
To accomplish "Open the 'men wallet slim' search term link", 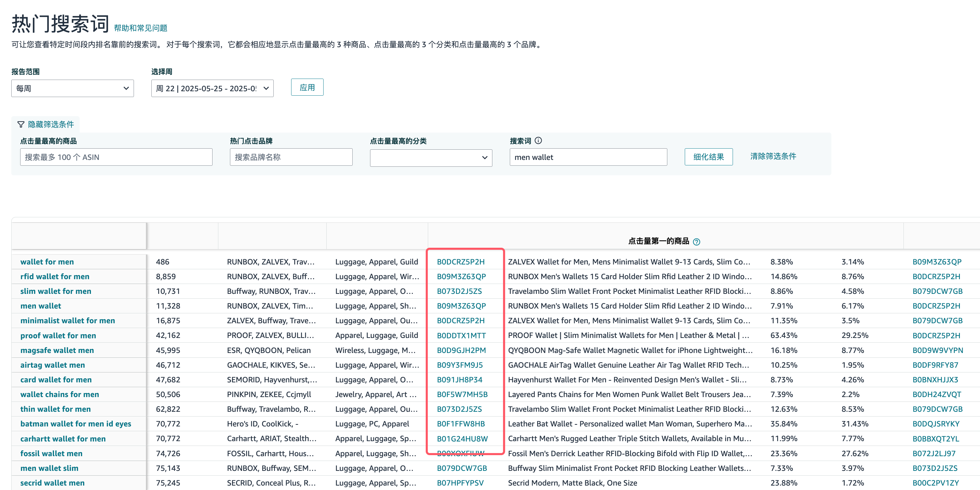I will (x=50, y=468).
